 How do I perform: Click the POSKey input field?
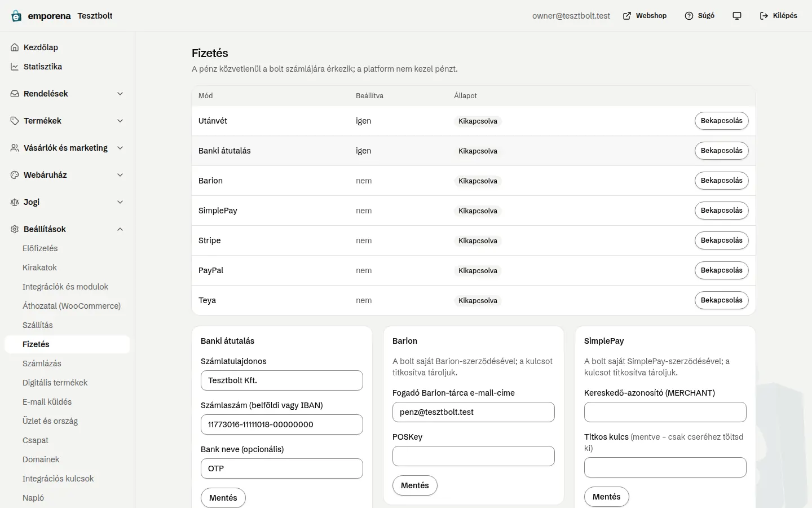[x=474, y=456]
